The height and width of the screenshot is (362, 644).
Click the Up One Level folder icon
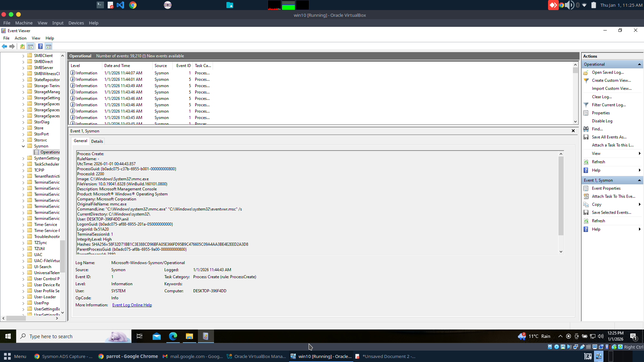click(x=22, y=46)
